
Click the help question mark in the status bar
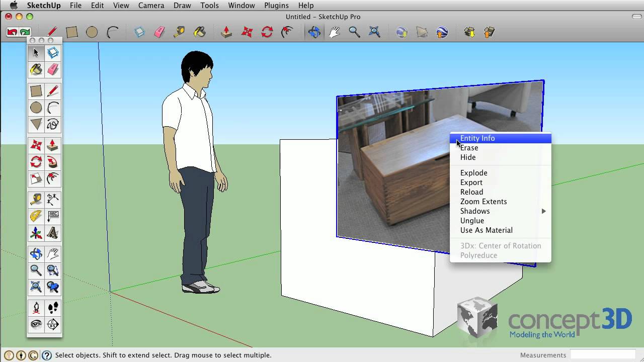coord(46,355)
